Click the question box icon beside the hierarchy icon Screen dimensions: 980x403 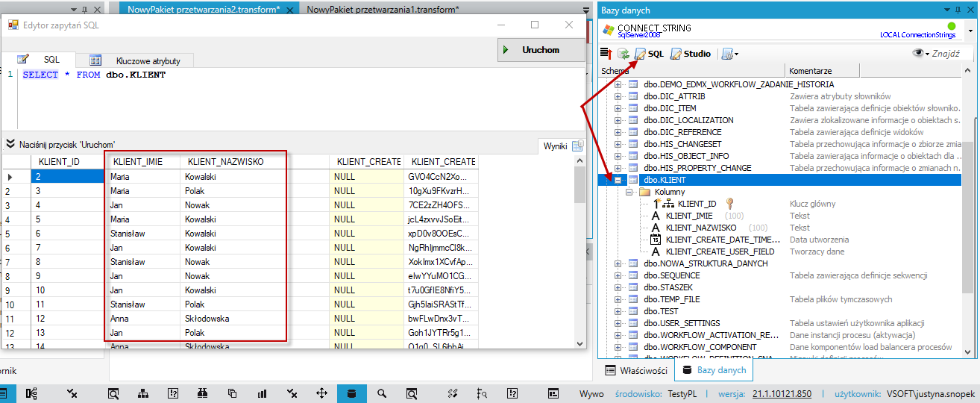[x=173, y=393]
